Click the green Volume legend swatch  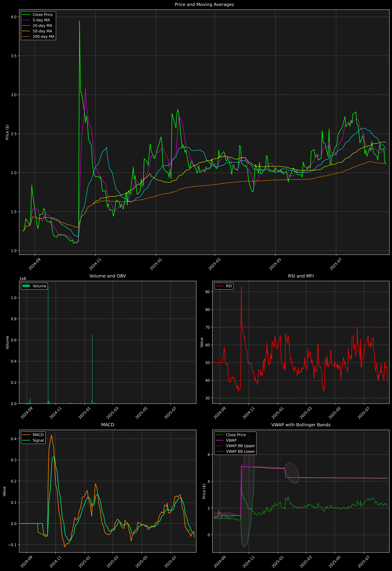coord(26,286)
